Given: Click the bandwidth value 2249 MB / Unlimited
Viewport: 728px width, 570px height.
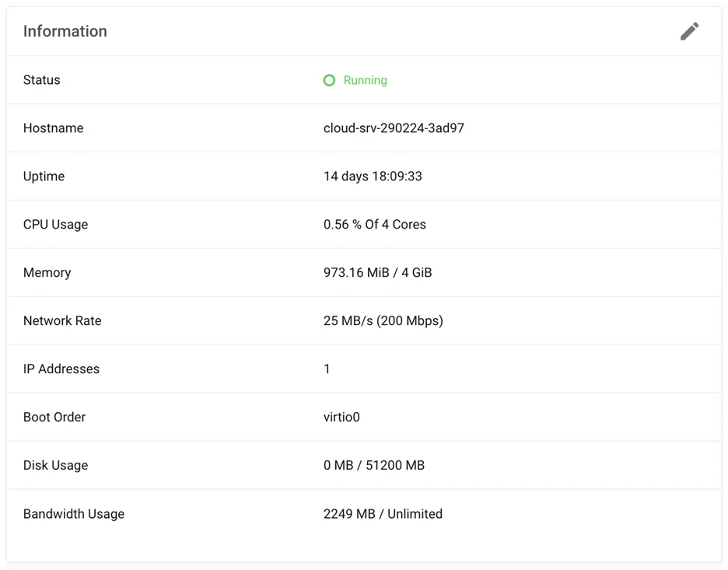Looking at the screenshot, I should 383,514.
